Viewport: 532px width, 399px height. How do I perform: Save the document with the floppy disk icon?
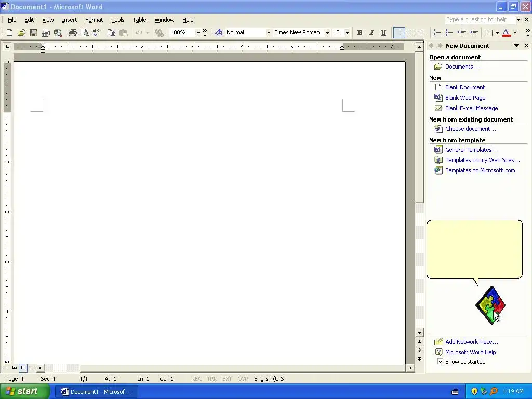point(34,33)
